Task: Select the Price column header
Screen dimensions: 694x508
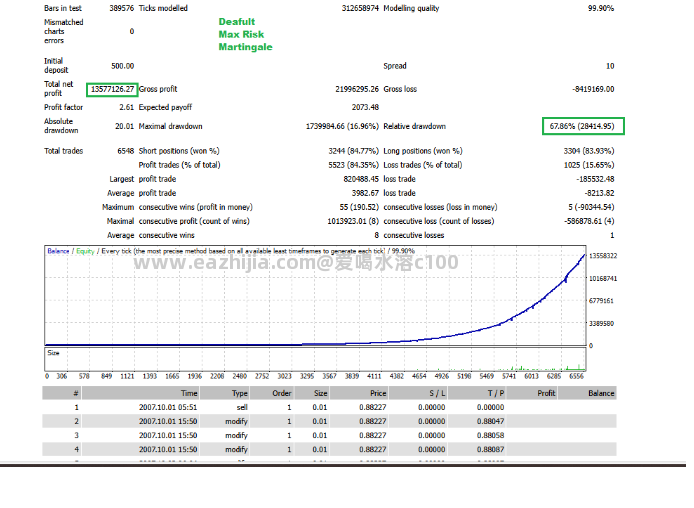Action: (359, 393)
